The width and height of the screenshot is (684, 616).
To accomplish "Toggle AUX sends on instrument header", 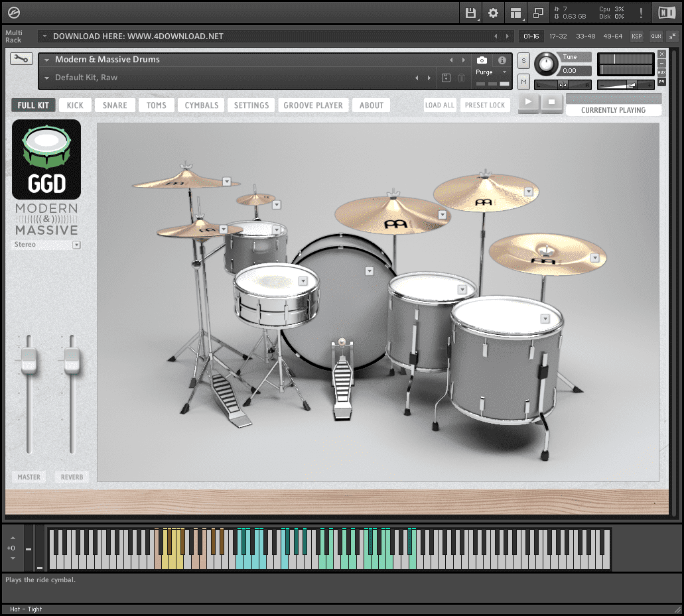I will click(661, 72).
